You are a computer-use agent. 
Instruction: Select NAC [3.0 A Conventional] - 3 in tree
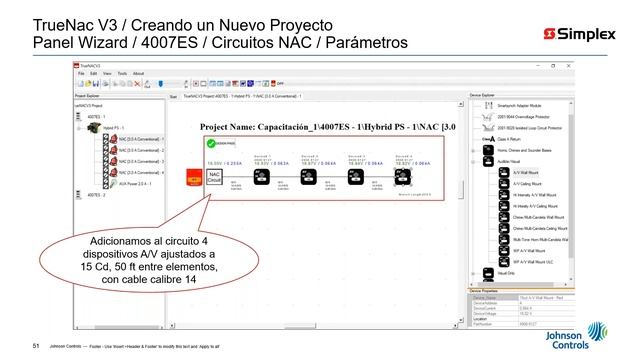[141, 161]
